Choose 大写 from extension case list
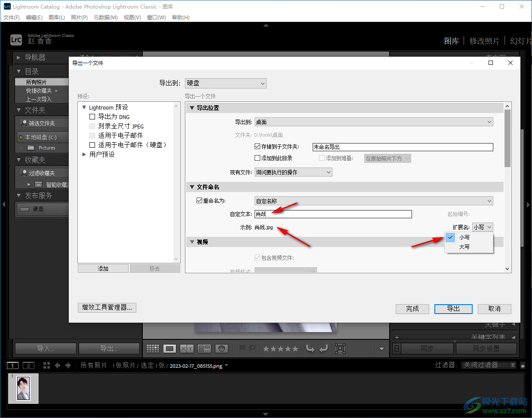 [464, 247]
